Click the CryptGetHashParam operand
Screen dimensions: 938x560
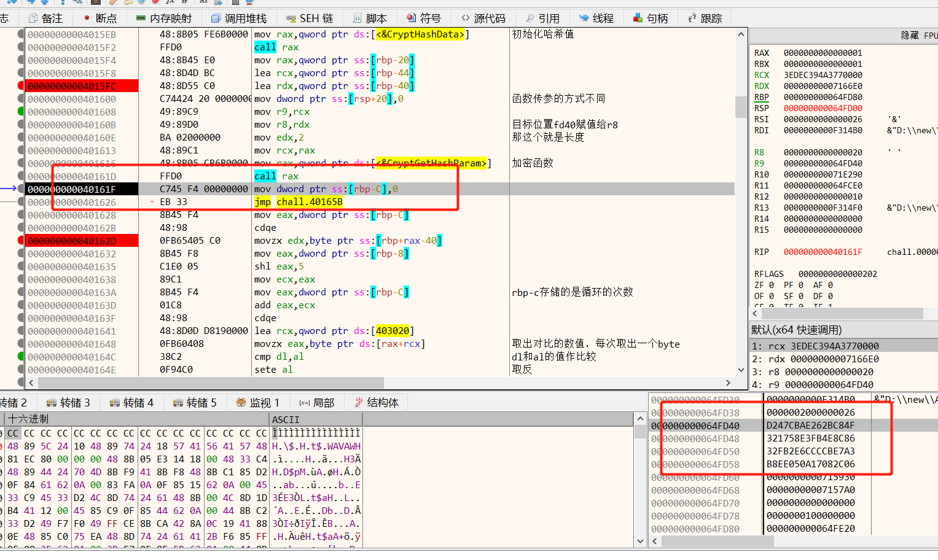click(x=431, y=163)
